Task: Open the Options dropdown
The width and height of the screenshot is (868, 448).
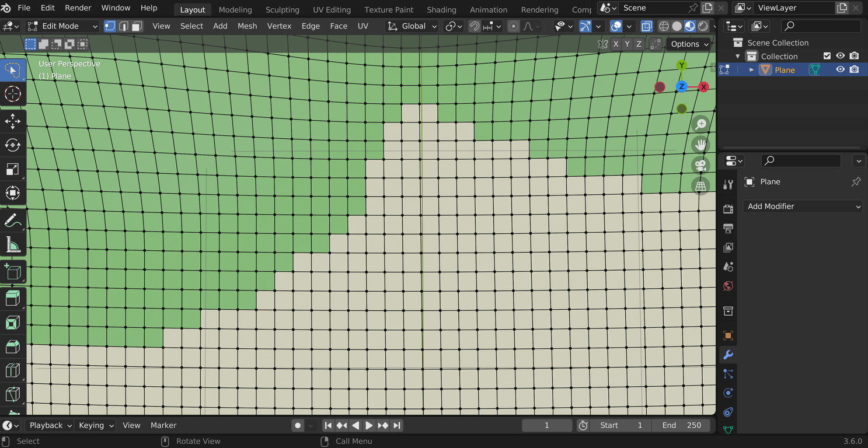Action: click(x=689, y=44)
